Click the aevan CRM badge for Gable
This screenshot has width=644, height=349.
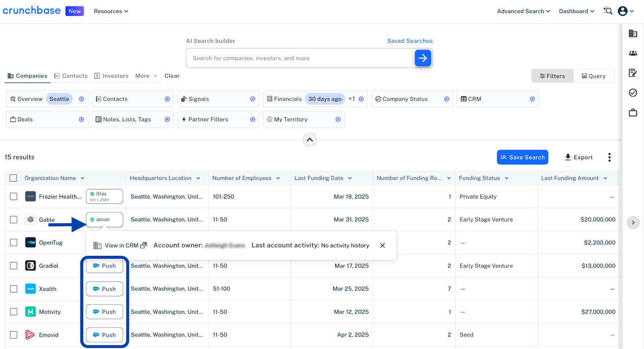click(x=104, y=219)
